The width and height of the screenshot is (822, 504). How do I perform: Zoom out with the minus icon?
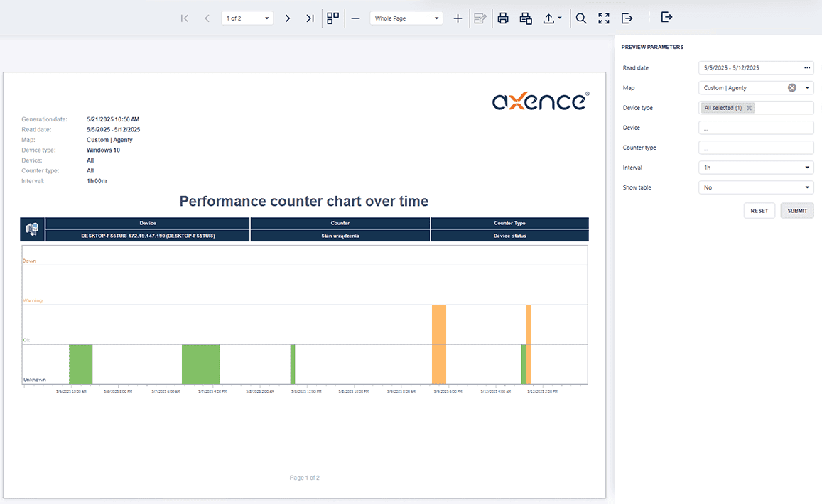tap(355, 18)
